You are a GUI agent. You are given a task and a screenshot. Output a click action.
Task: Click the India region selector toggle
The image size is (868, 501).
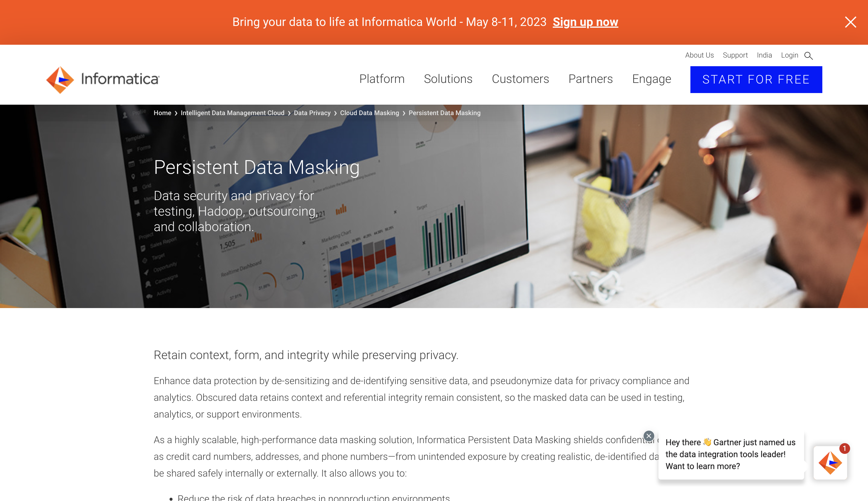(764, 55)
